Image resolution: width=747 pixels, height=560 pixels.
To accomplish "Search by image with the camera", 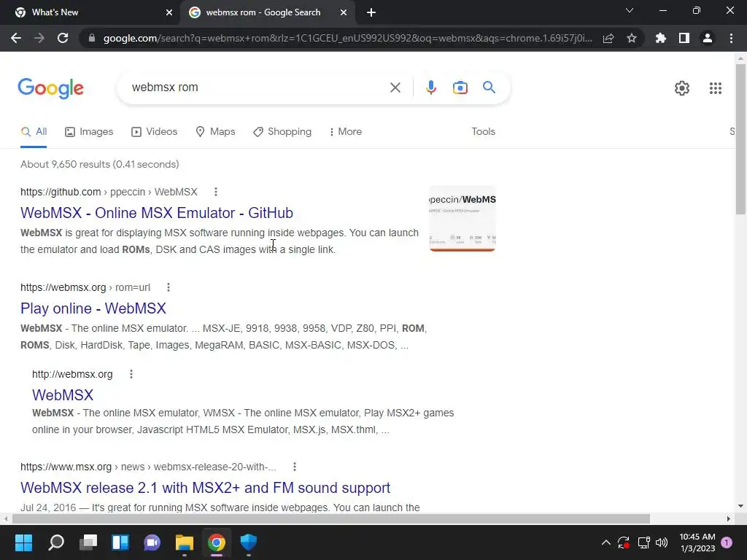I will (460, 87).
